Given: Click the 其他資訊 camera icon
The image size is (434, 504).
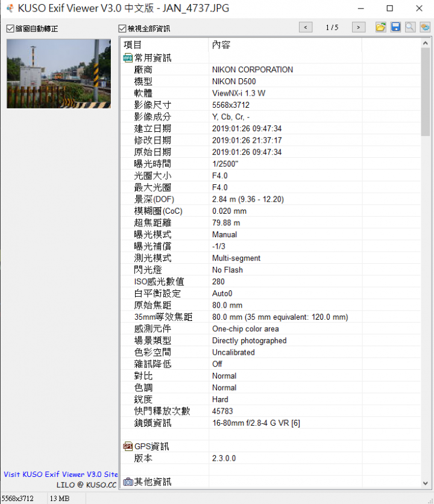Looking at the screenshot, I should [128, 482].
